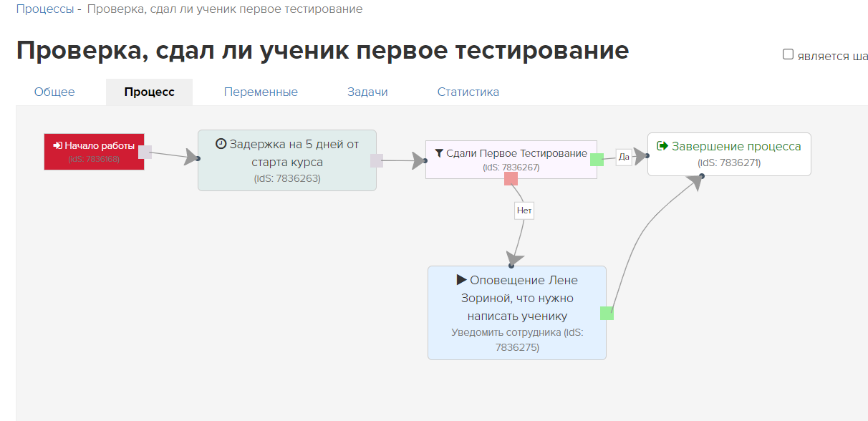
Task: Click gray output connector of Начало работы
Action: 145,152
